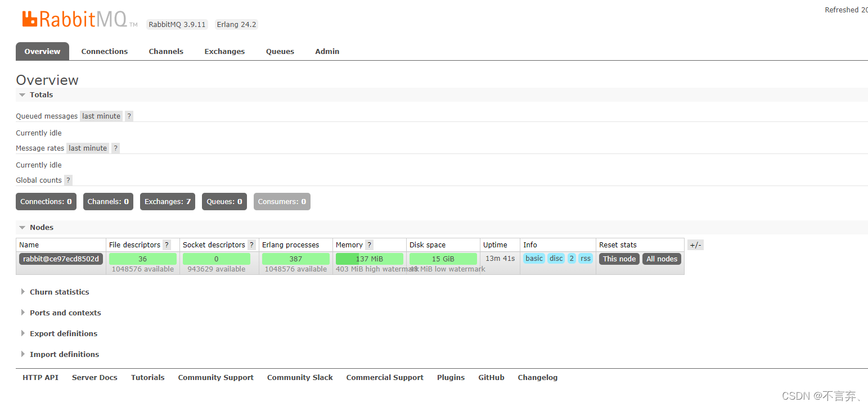Switch to the Channels tab
This screenshot has height=407, width=868.
click(166, 51)
